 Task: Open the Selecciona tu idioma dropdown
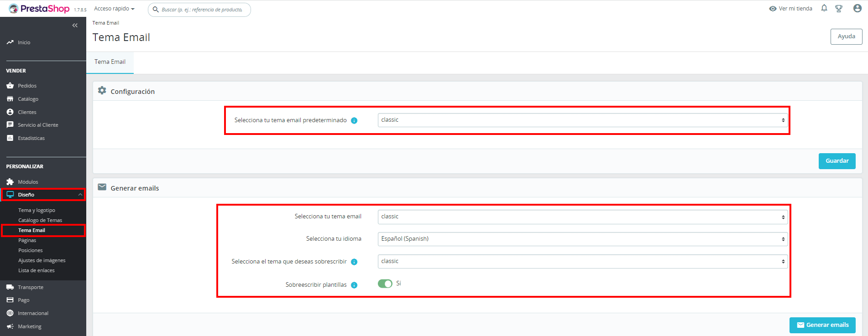pos(583,239)
